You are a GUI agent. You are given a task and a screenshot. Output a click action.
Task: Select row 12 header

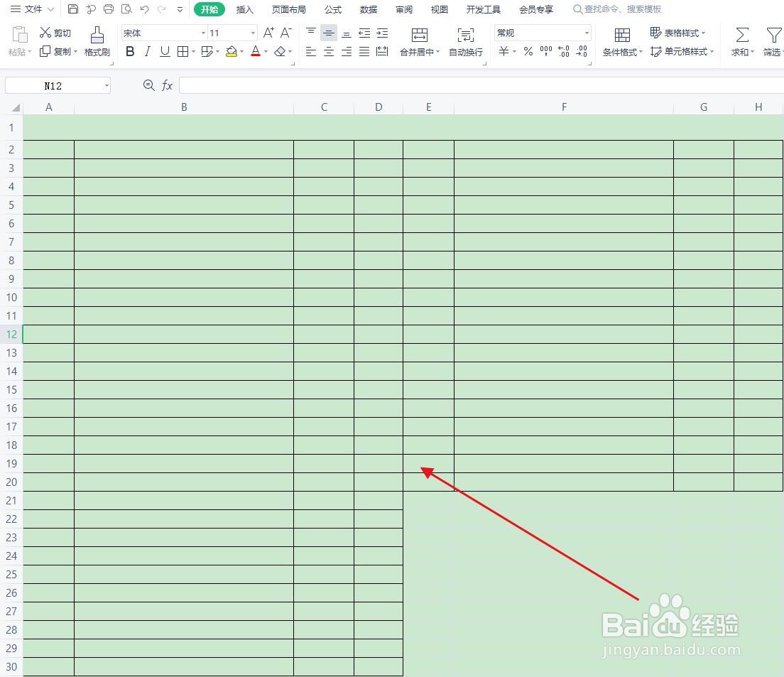(11, 334)
